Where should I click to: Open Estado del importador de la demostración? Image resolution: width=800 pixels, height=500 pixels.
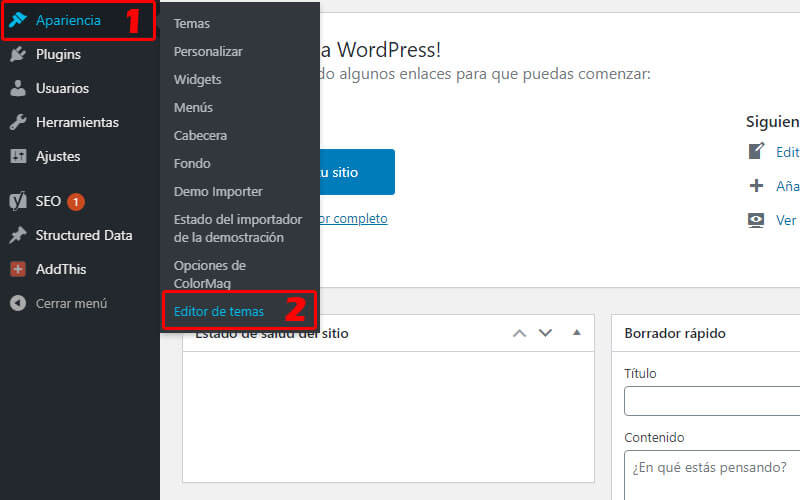pos(238,229)
